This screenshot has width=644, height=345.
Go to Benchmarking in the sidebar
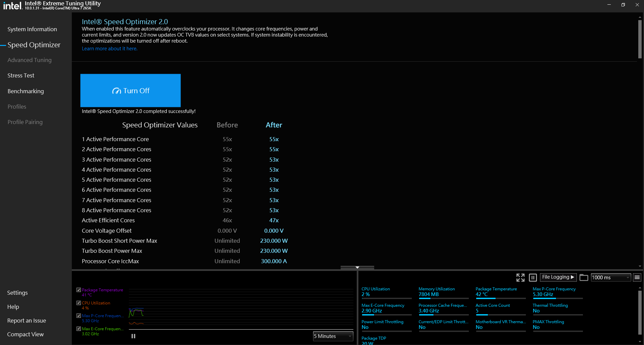tap(26, 91)
